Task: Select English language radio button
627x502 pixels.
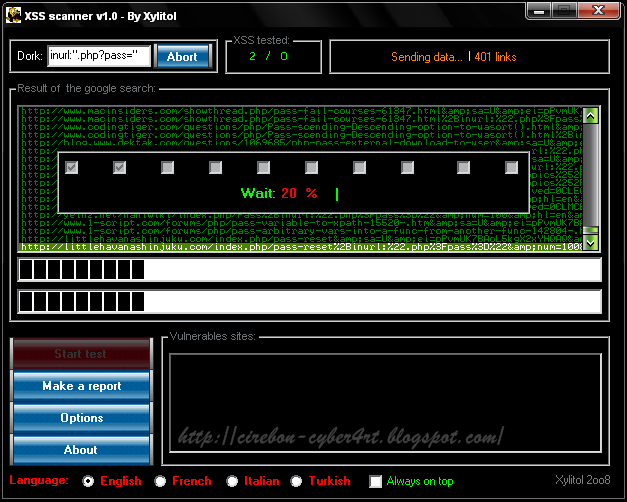Action: 88,481
